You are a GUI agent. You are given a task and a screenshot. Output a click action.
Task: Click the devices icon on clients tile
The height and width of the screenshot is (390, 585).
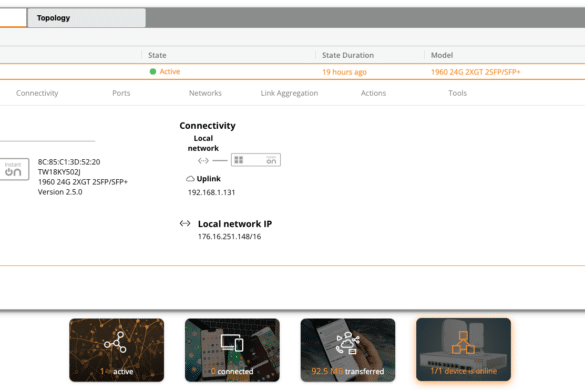tap(232, 343)
